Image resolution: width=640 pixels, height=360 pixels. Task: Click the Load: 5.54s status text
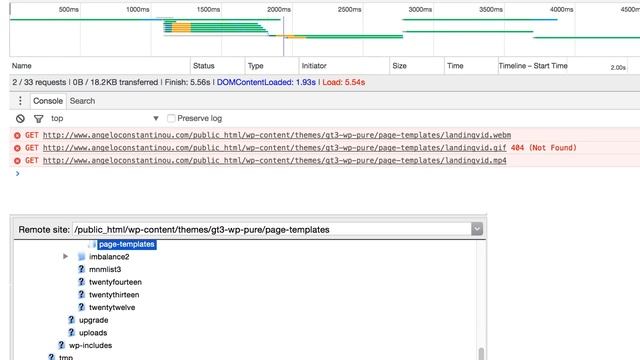tap(344, 82)
